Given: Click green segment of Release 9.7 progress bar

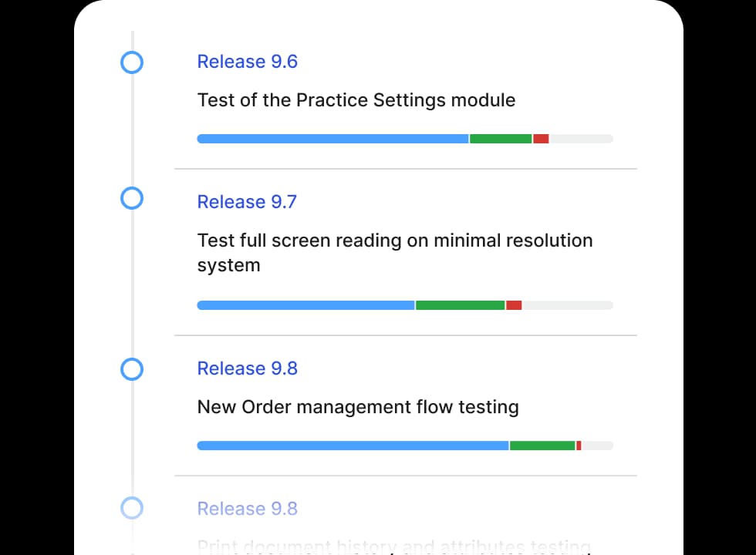Looking at the screenshot, I should coord(461,305).
